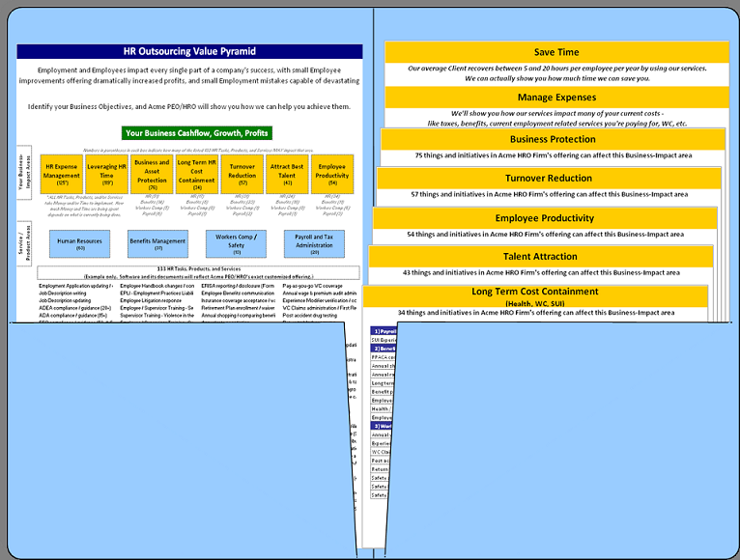The image size is (740, 560).
Task: Select the Benefits Management service box
Action: 157,243
